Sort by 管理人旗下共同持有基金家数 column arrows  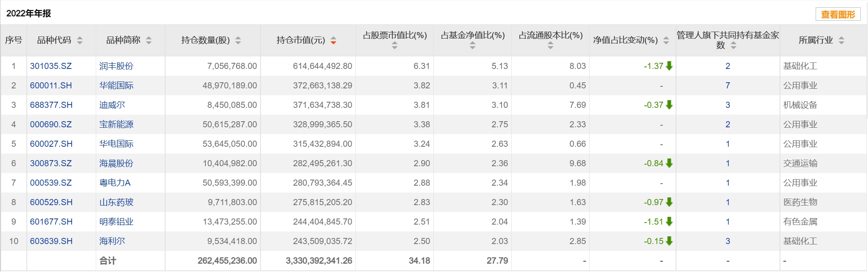(733, 46)
